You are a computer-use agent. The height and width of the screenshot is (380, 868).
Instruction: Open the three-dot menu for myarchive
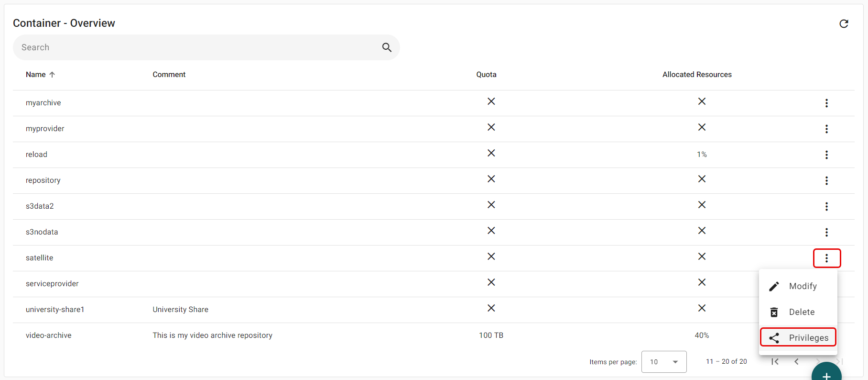click(826, 103)
